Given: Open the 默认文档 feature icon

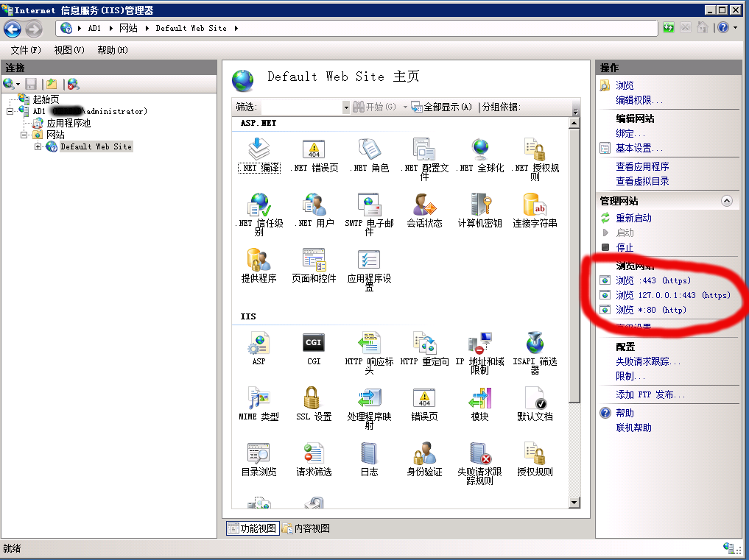Looking at the screenshot, I should pos(535,400).
